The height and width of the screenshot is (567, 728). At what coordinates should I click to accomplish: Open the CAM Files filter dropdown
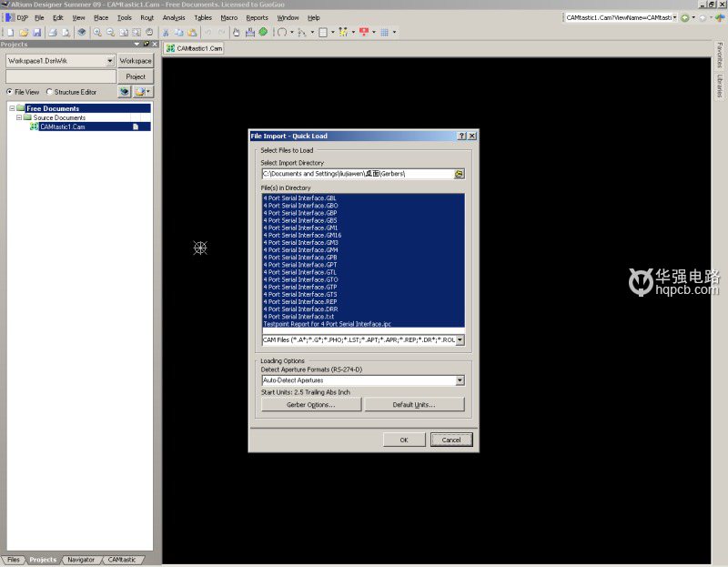(460, 339)
